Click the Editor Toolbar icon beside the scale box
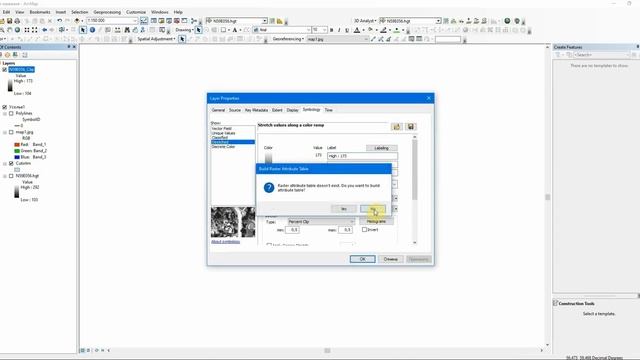The width and height of the screenshot is (640, 360). point(144,20)
